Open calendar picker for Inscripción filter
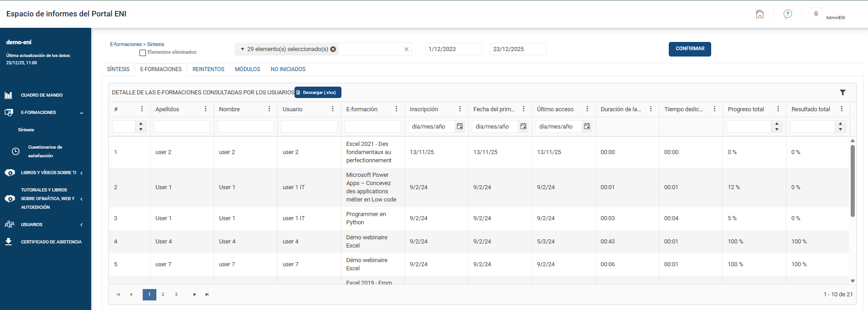 coord(460,126)
